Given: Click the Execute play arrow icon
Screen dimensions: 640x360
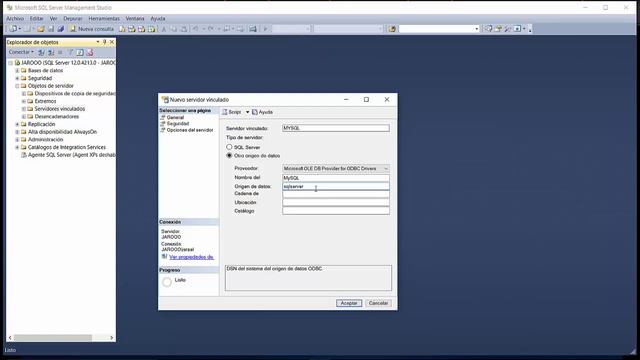Looking at the screenshot, I should point(265,29).
